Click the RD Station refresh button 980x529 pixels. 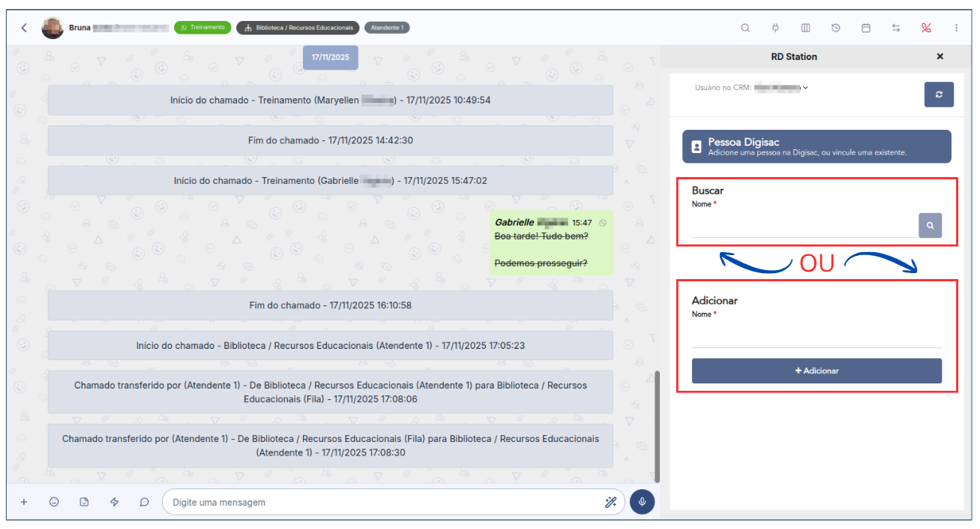938,95
